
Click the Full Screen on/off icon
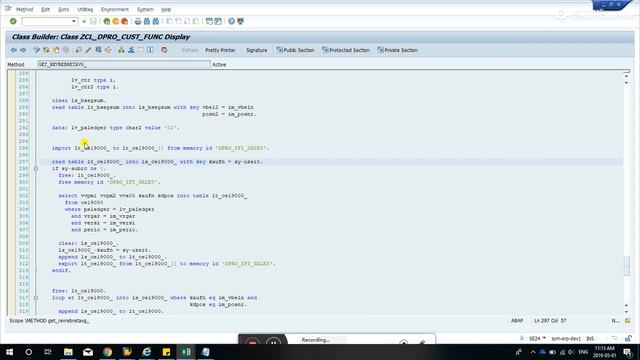pos(141,50)
